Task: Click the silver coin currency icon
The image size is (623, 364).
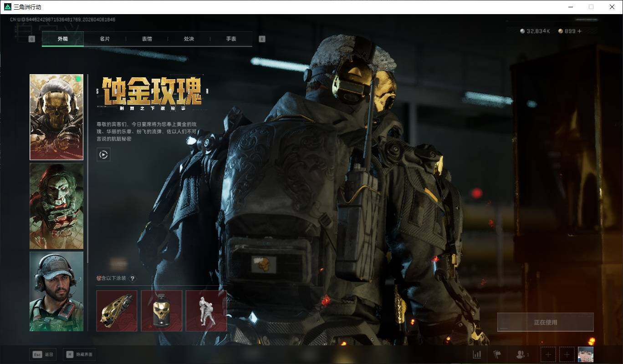Action: [x=522, y=31]
